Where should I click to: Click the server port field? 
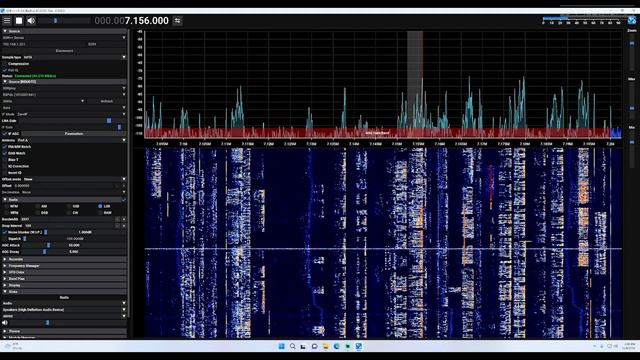pos(107,44)
